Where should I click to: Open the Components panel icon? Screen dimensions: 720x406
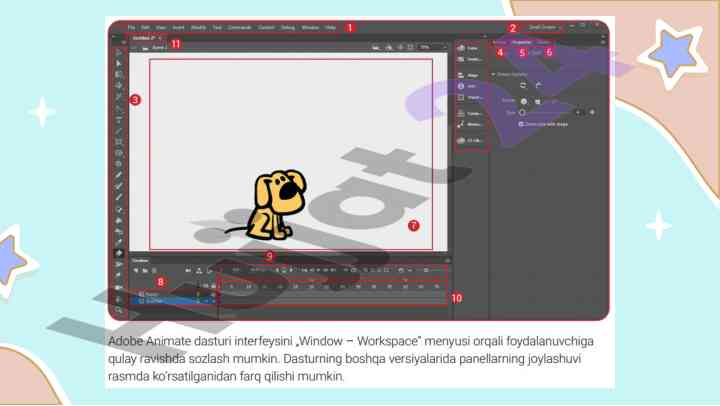pyautogui.click(x=469, y=113)
